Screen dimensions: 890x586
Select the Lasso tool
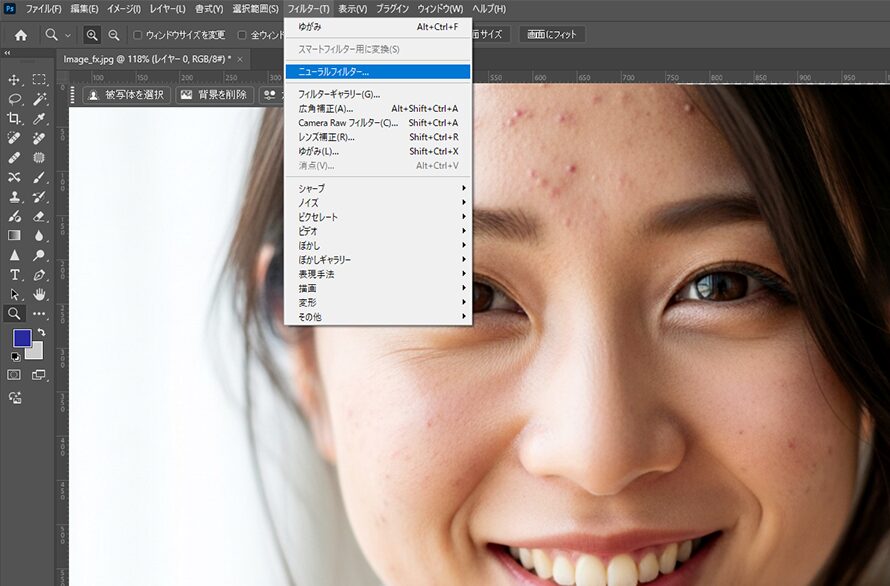pos(14,98)
